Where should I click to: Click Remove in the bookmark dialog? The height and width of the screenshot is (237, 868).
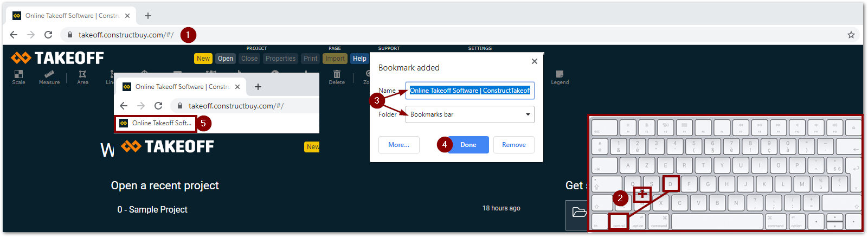pos(513,145)
